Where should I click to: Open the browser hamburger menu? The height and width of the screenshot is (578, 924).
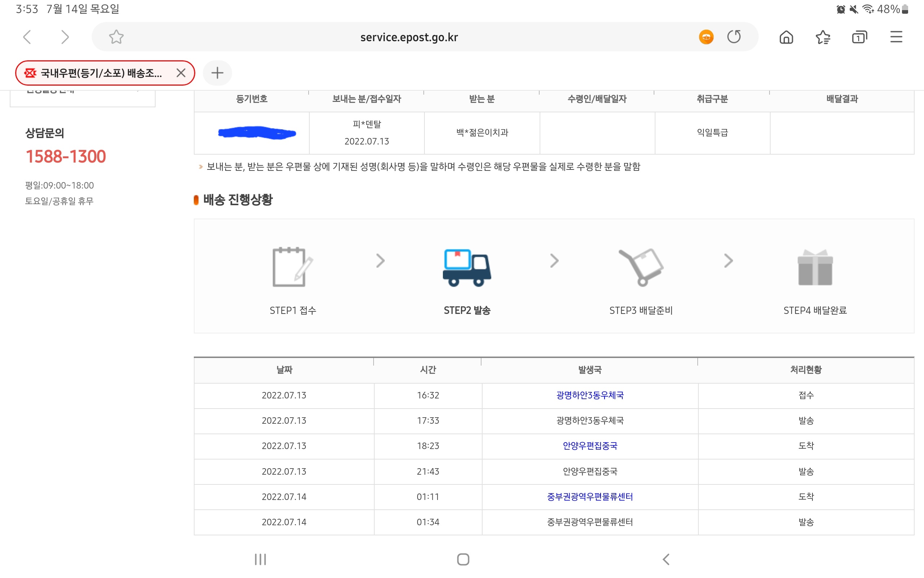pos(896,37)
